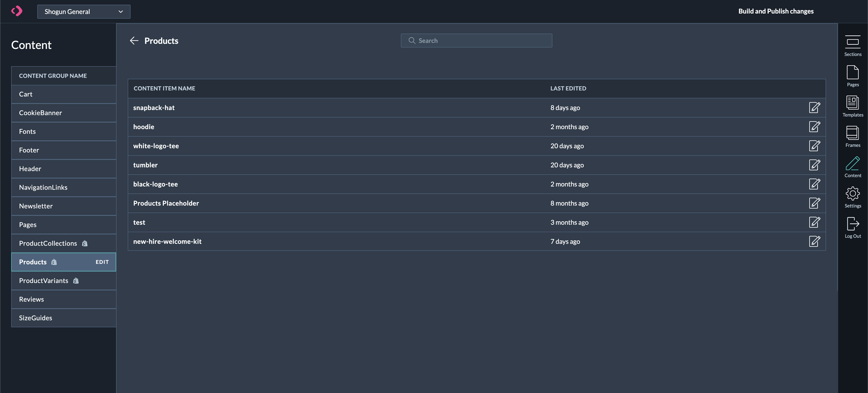Click the Log Out icon
This screenshot has width=868, height=393.
click(853, 224)
